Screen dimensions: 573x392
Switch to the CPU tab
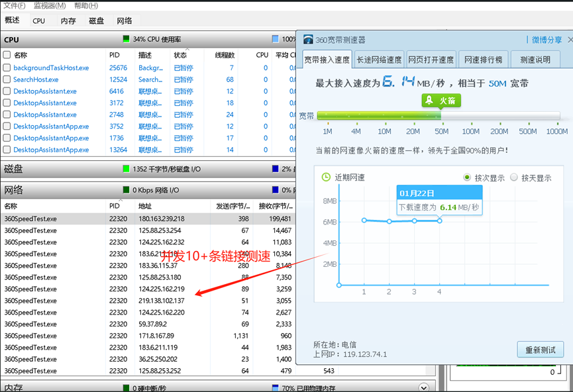pos(38,21)
